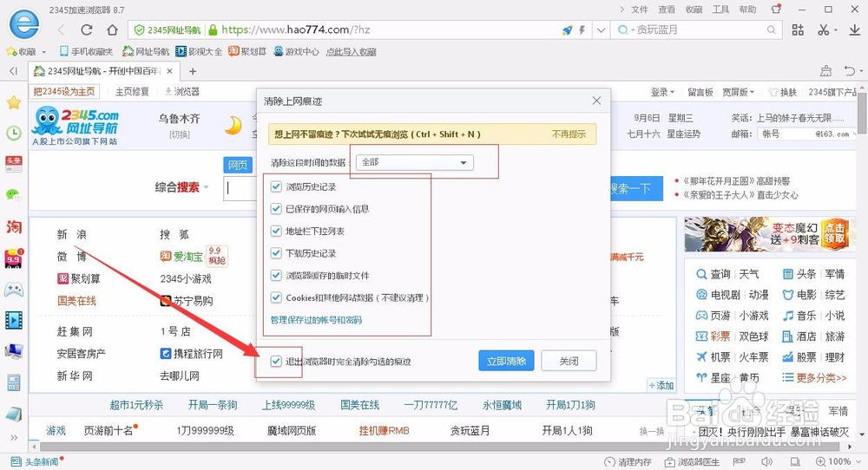Open 游戏中心 bookmark

pyautogui.click(x=296, y=51)
